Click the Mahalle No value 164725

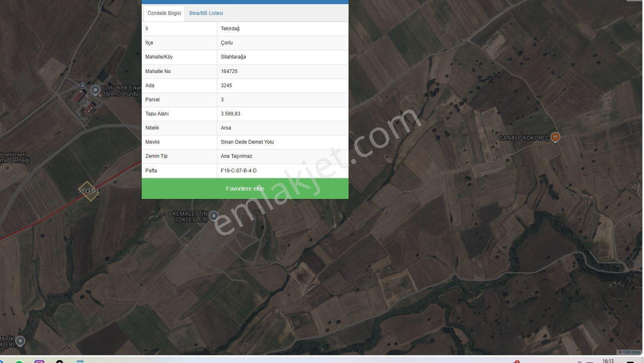point(229,71)
